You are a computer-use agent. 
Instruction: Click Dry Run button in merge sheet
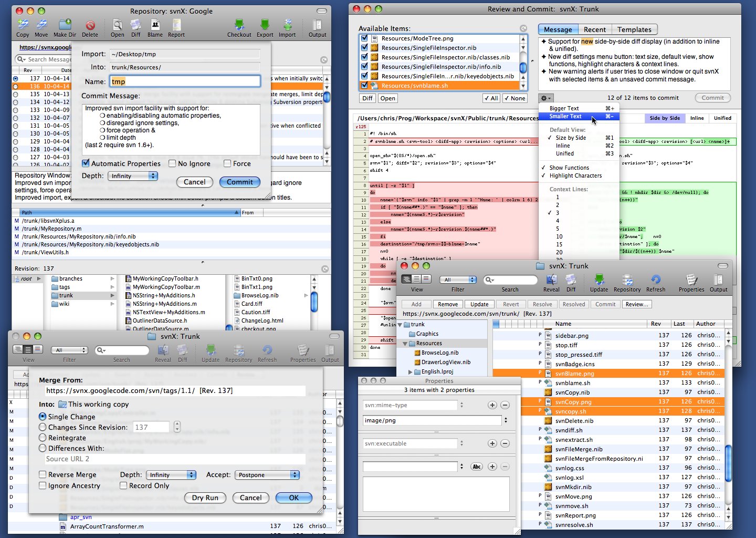point(205,498)
